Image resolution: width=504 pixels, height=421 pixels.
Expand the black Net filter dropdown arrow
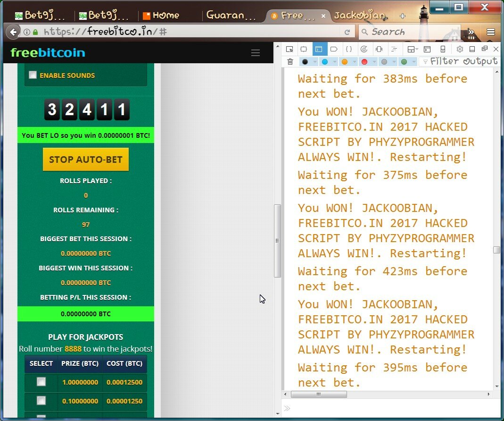(x=314, y=62)
